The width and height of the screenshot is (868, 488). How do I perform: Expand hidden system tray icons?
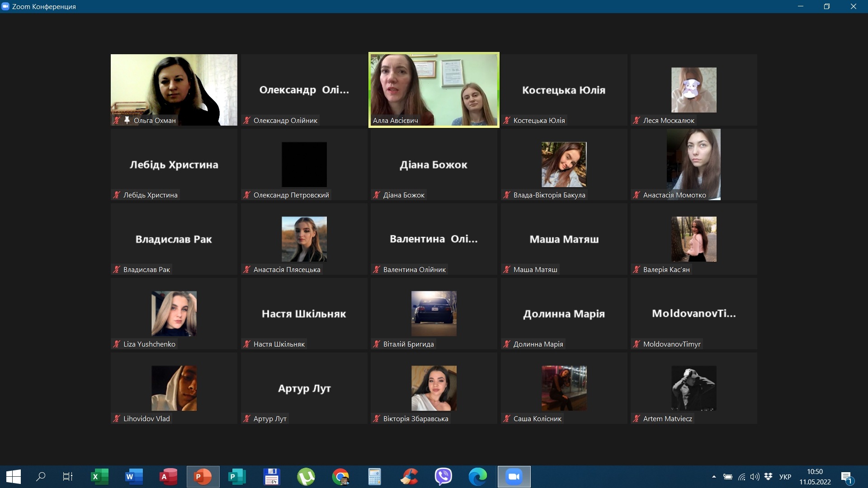coord(714,477)
